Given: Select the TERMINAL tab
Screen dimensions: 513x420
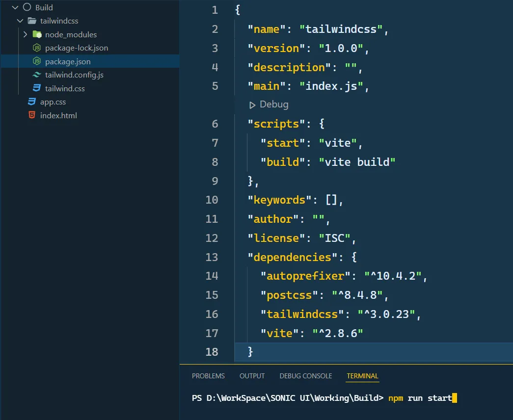Looking at the screenshot, I should [x=362, y=376].
